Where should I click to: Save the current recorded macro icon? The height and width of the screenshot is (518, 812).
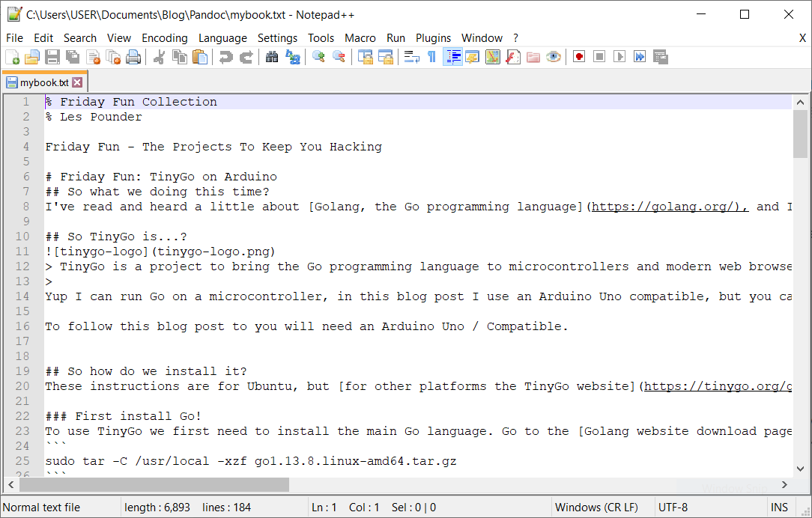click(x=660, y=56)
